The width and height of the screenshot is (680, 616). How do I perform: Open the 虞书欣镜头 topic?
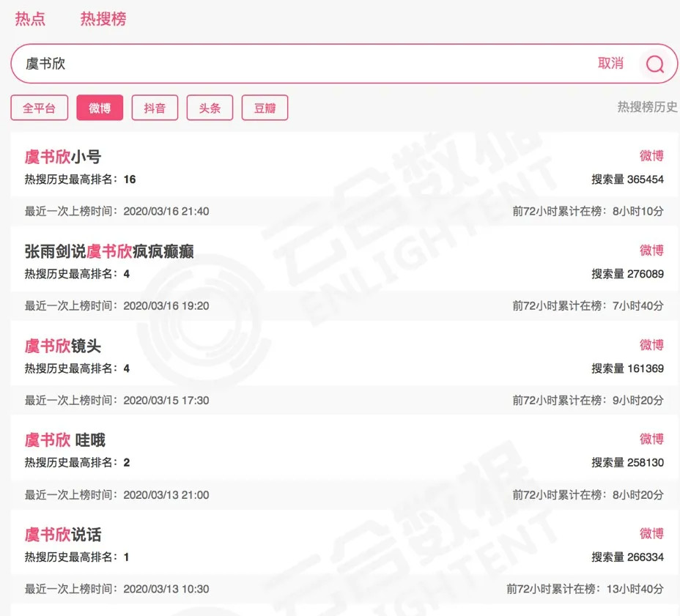(x=63, y=346)
